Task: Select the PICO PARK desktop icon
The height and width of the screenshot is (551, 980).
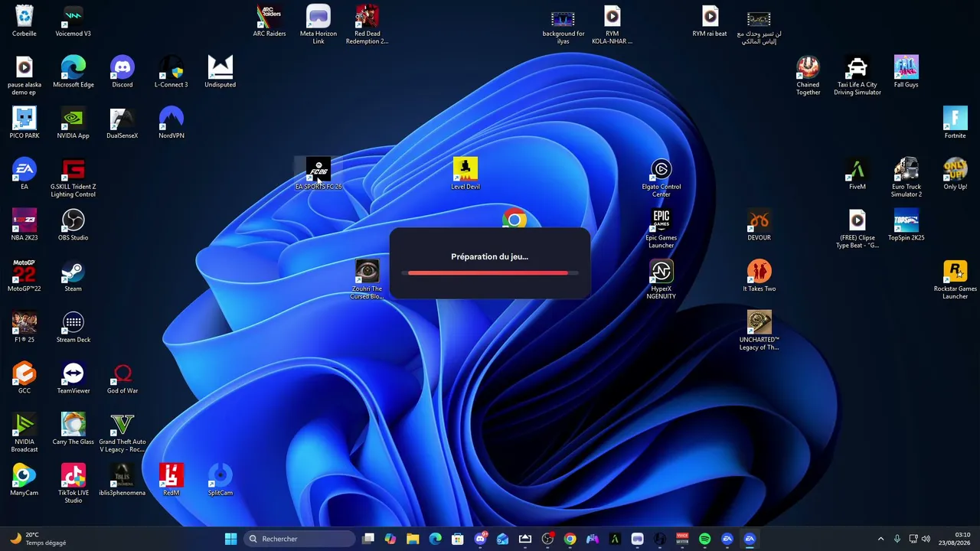Action: point(24,123)
